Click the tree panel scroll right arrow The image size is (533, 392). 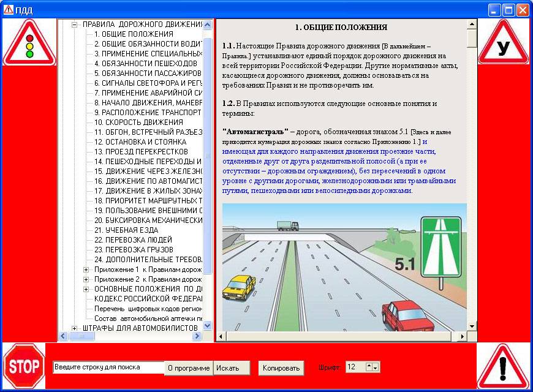197,336
